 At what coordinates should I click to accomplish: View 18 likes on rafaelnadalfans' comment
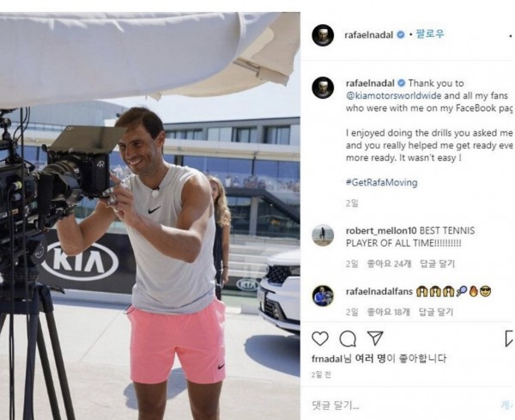(388, 312)
